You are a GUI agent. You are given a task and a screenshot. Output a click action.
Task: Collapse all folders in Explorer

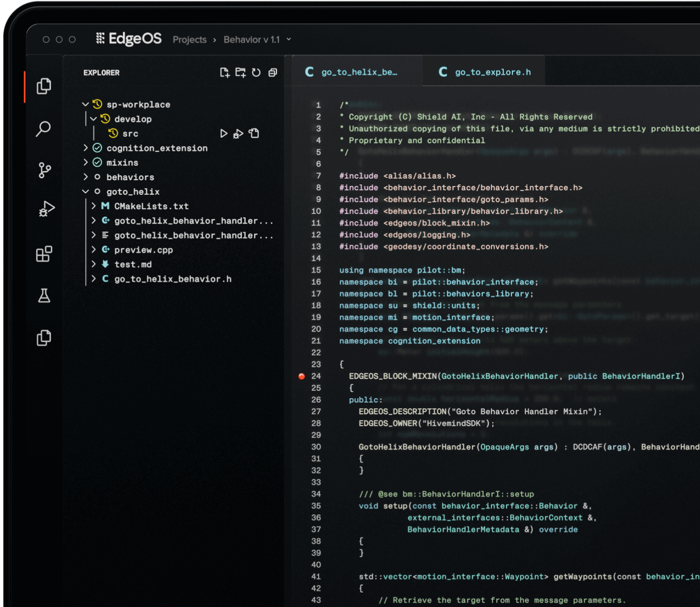272,72
